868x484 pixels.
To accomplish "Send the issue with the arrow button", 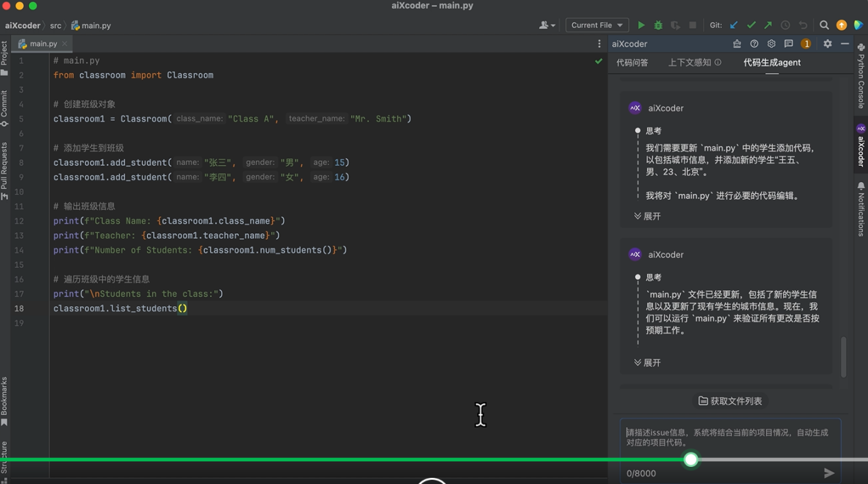I will (x=828, y=473).
